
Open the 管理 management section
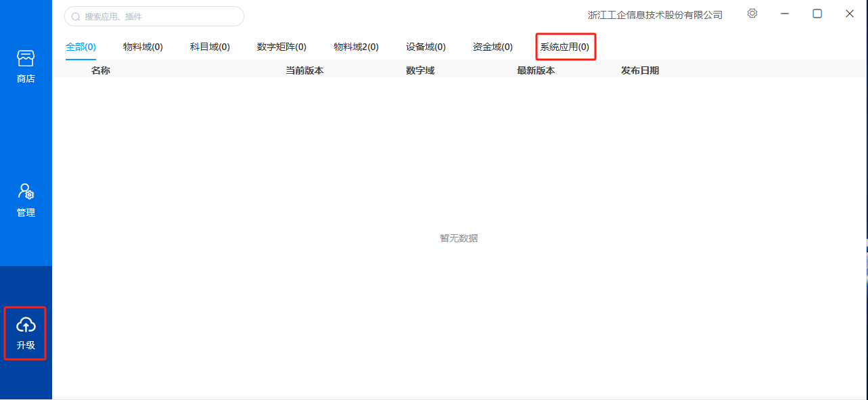click(x=26, y=200)
